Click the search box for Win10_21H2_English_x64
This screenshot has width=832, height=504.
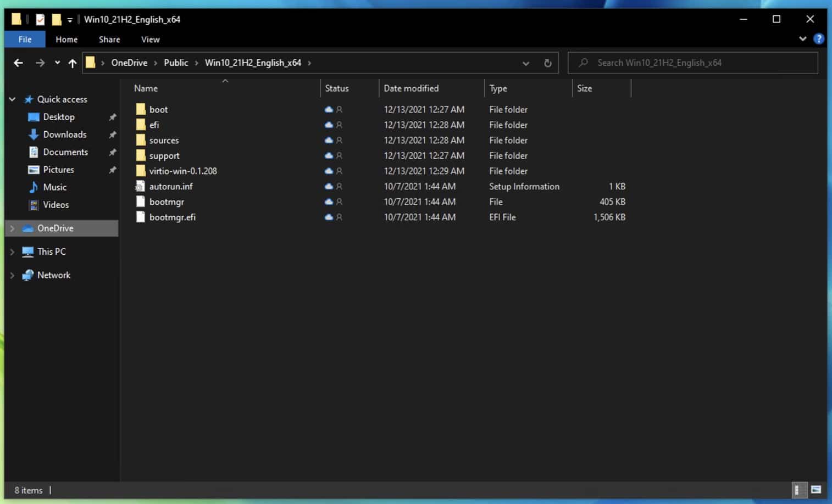pos(693,63)
